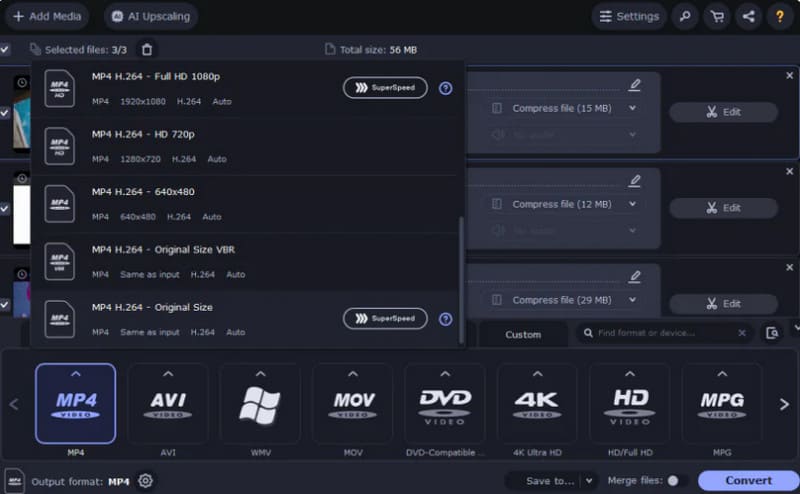Delete selected files with trash icon
Viewport: 800px width, 494px height.
147,49
